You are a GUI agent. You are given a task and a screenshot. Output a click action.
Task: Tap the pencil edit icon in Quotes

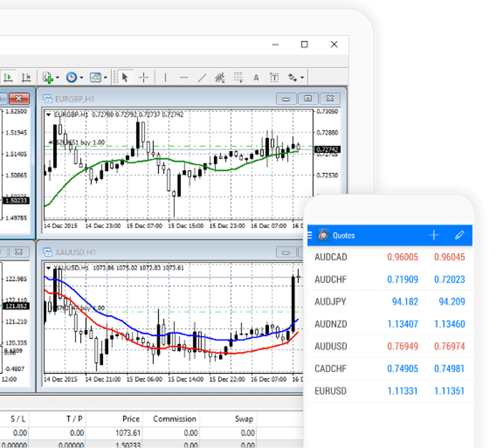click(x=459, y=235)
